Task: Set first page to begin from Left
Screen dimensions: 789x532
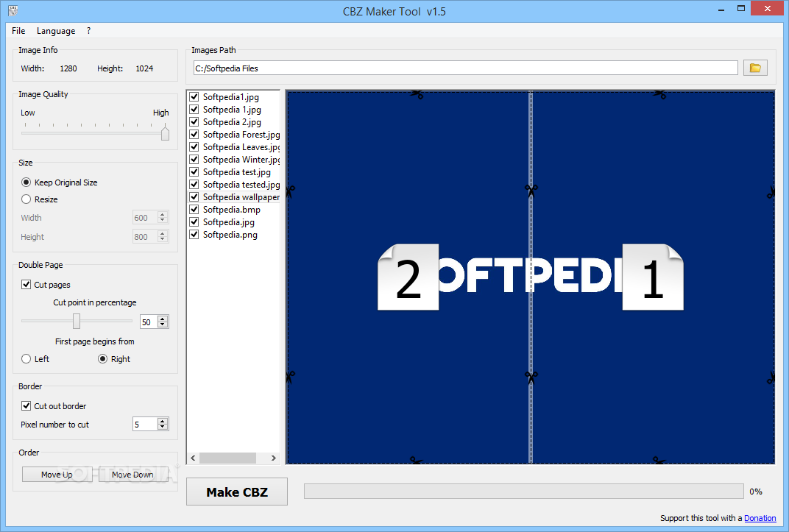Action: (x=26, y=358)
